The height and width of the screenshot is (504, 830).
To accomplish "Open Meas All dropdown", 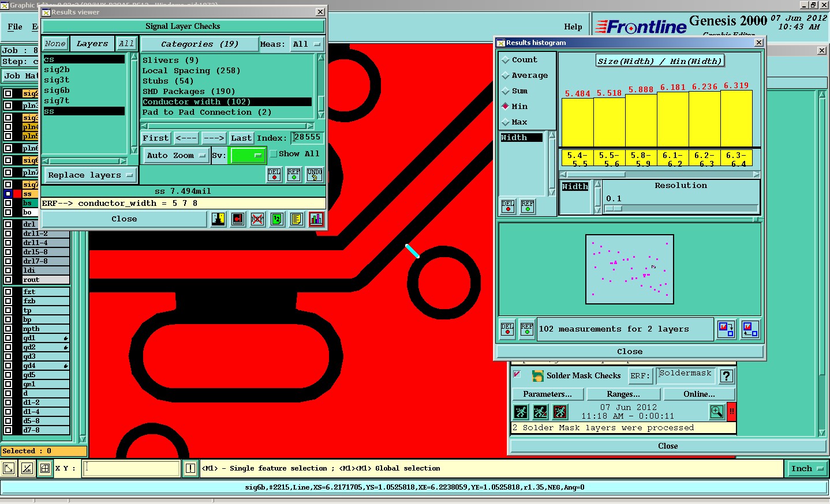I will pyautogui.click(x=307, y=44).
